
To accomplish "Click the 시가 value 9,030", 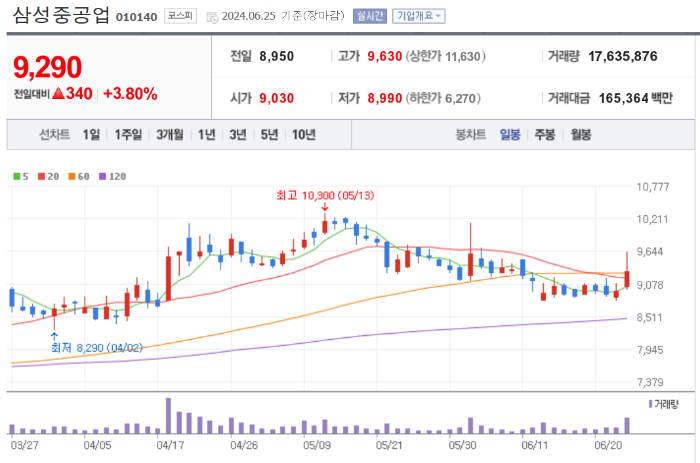I will (277, 98).
